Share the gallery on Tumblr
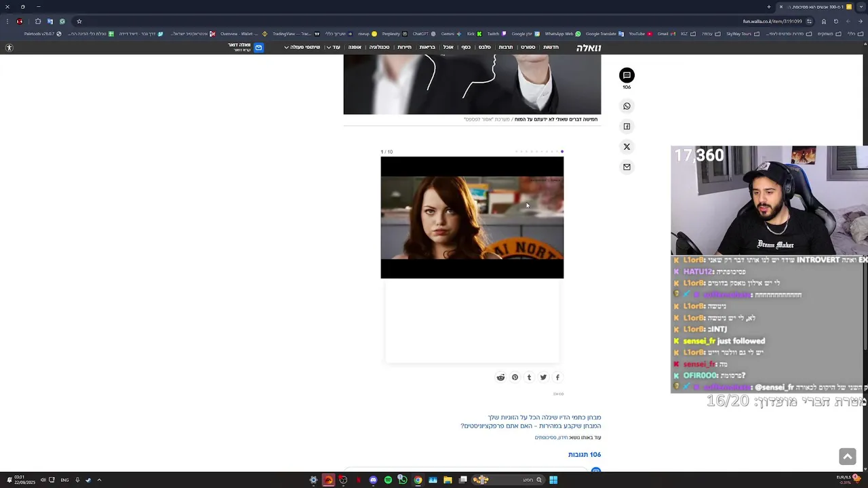This screenshot has height=488, width=868. coord(529,378)
